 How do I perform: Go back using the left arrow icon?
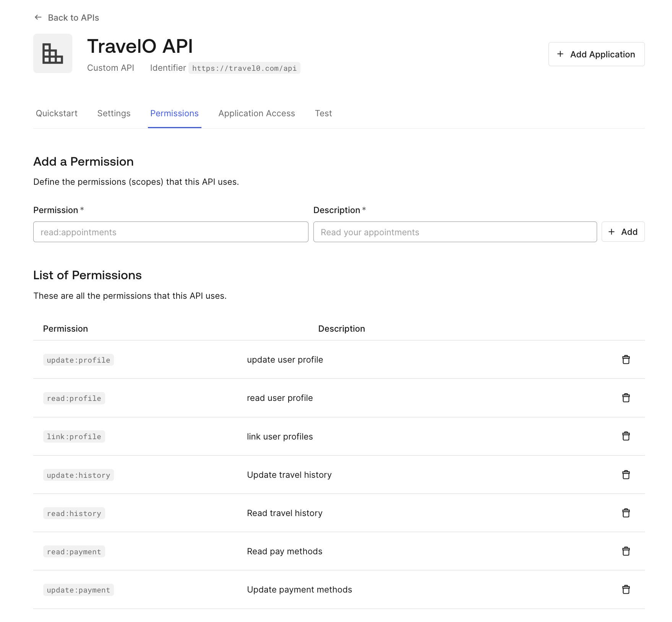[x=38, y=17]
